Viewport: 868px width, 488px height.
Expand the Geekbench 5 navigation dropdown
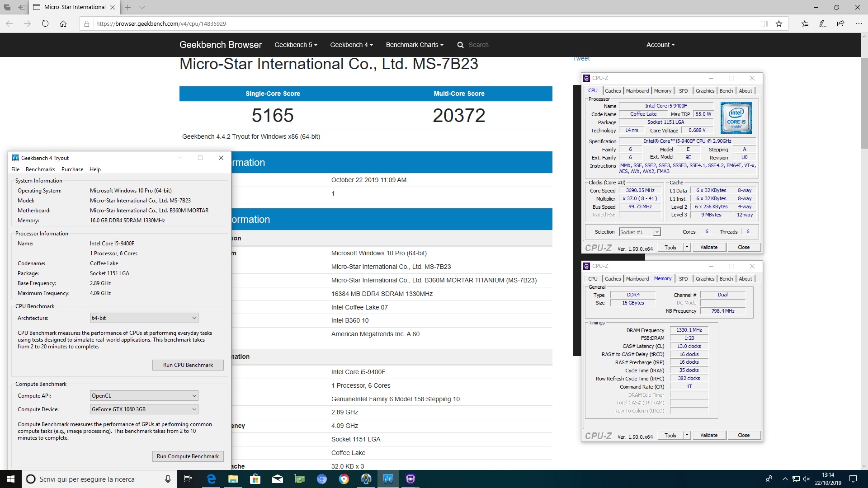coord(296,45)
